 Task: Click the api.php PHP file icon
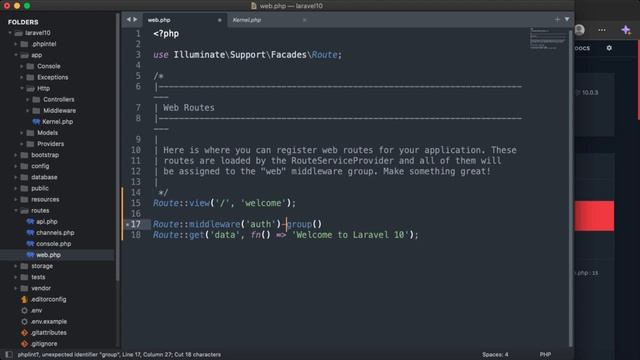[x=30, y=222]
